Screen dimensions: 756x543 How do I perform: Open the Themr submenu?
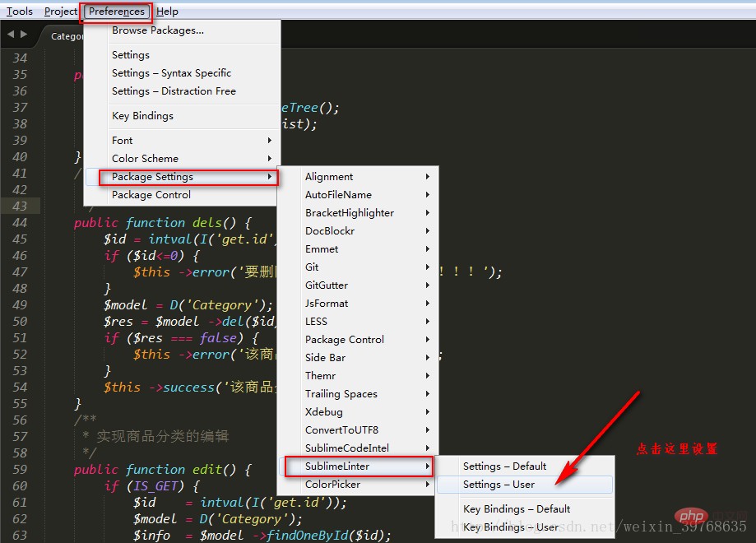click(x=358, y=376)
